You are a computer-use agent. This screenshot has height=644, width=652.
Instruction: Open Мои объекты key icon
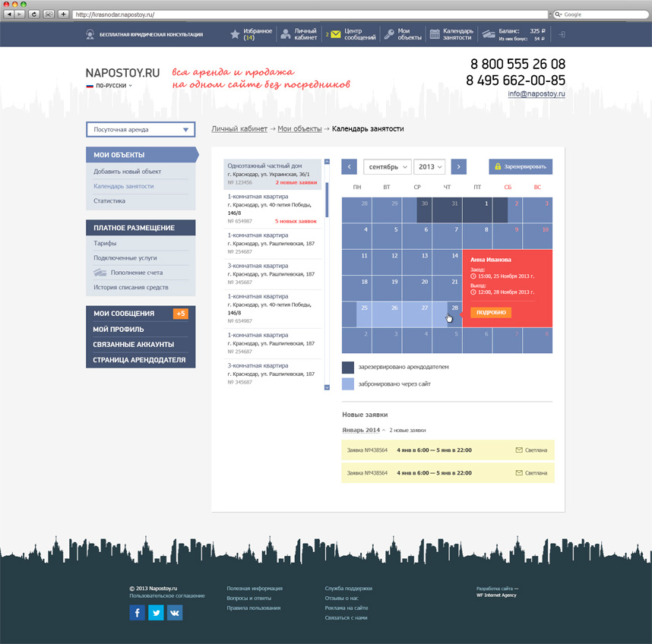[389, 34]
